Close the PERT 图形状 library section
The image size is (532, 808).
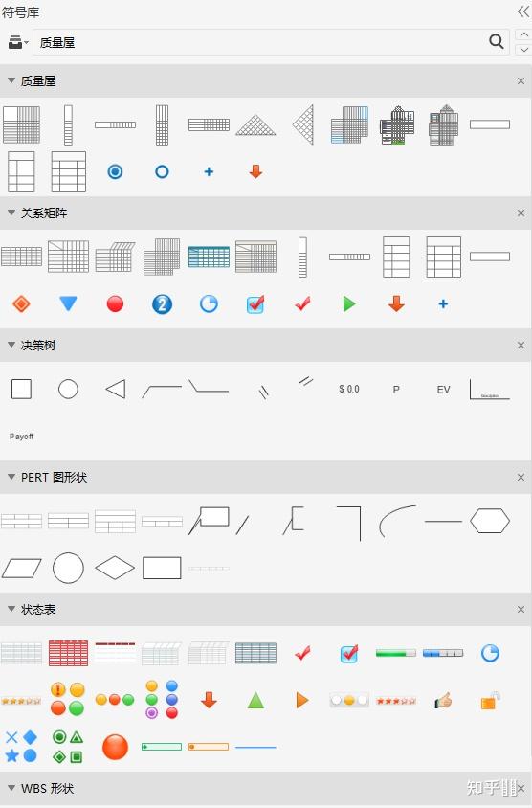pos(521,477)
